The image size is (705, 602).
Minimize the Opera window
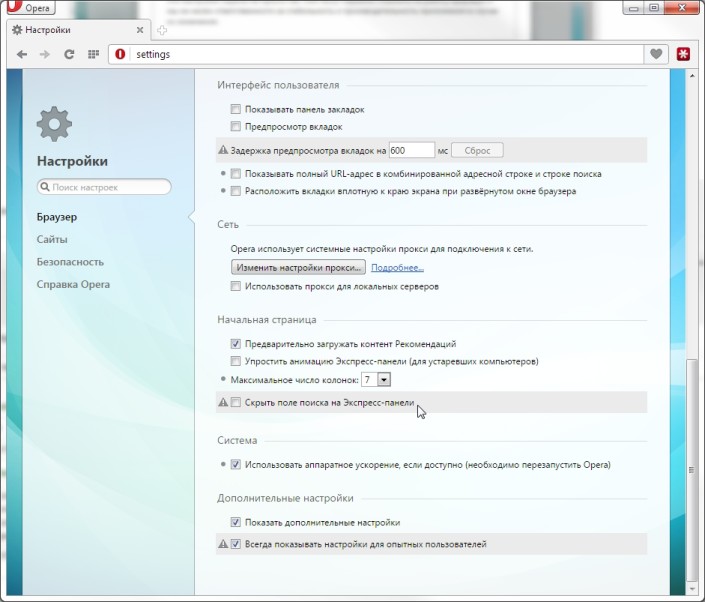tap(634, 8)
